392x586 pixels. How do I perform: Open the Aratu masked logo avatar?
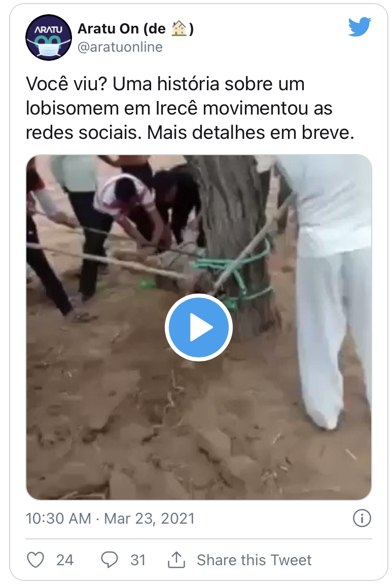click(x=49, y=38)
